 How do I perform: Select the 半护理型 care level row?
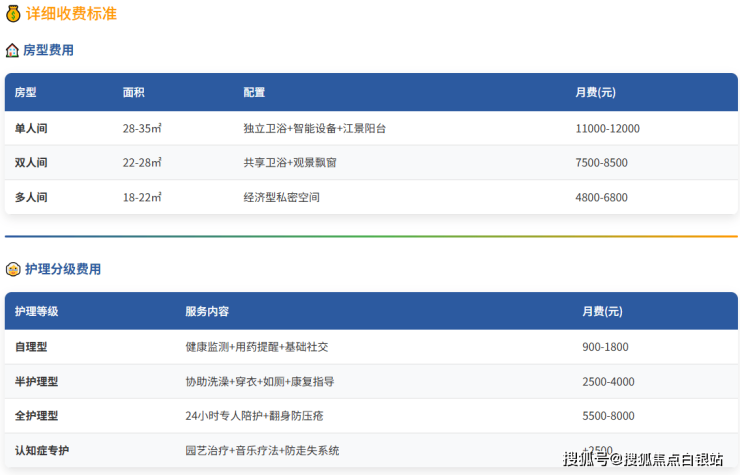[x=37, y=382]
